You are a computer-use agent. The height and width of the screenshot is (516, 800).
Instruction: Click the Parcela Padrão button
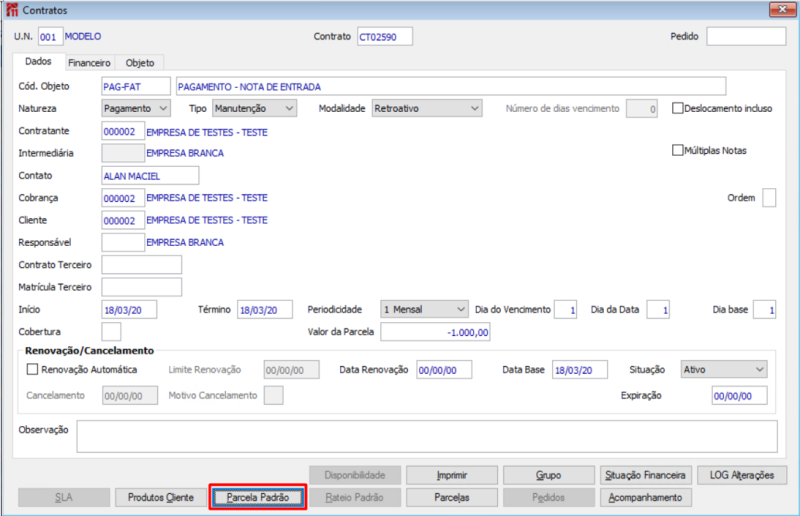[x=258, y=497]
